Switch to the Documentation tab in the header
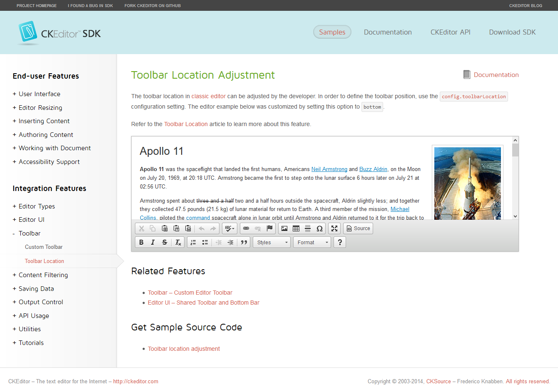Viewport: 558px width, 392px height. pyautogui.click(x=388, y=32)
